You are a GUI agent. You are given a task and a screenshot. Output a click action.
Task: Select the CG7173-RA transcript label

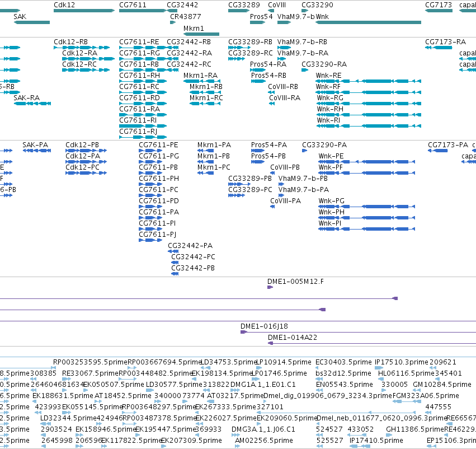445,41
